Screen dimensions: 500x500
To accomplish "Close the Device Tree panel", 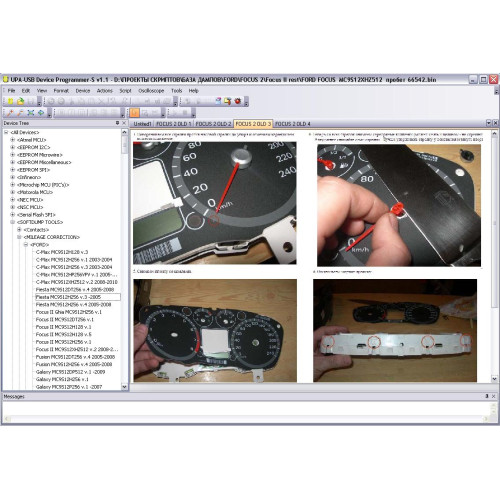I will (124, 123).
